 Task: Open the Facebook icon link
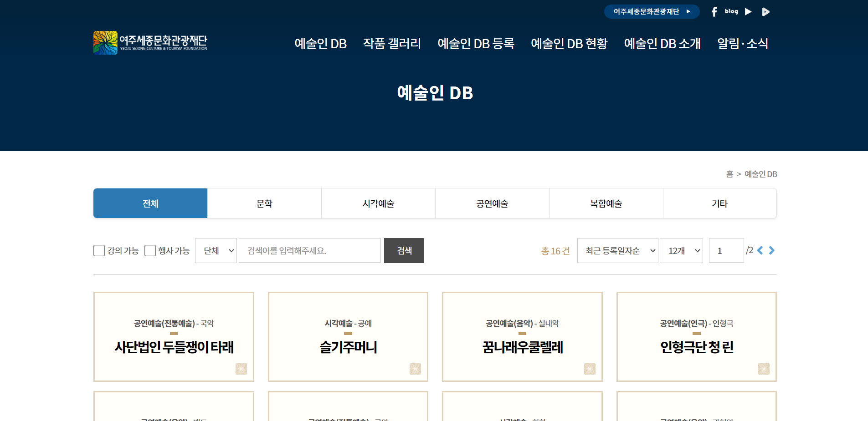[714, 12]
